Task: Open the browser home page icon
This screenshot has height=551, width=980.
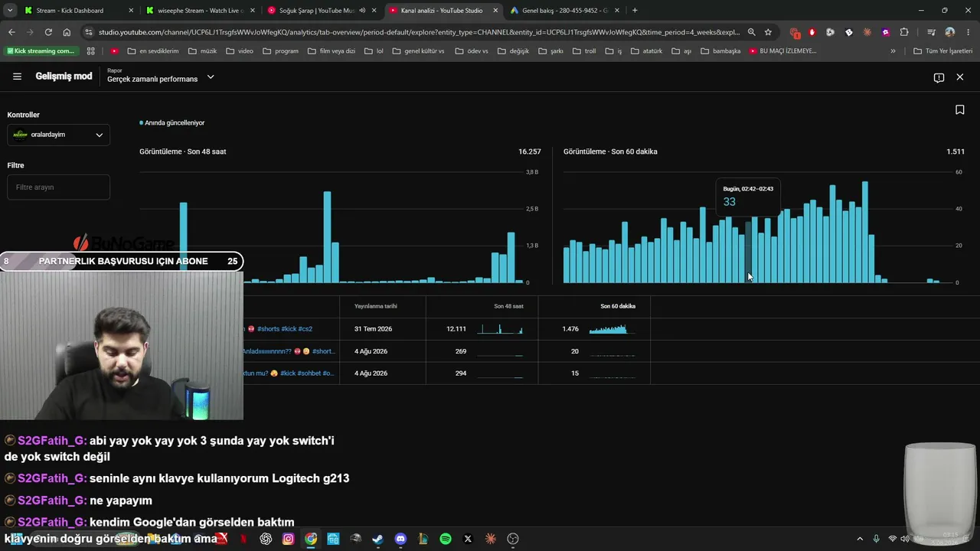Action: pyautogui.click(x=67, y=32)
